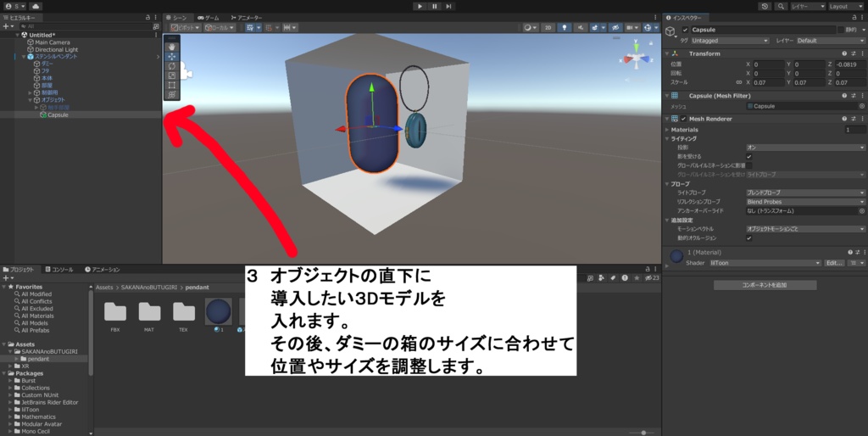Click the Position Z field in Transform

849,64
